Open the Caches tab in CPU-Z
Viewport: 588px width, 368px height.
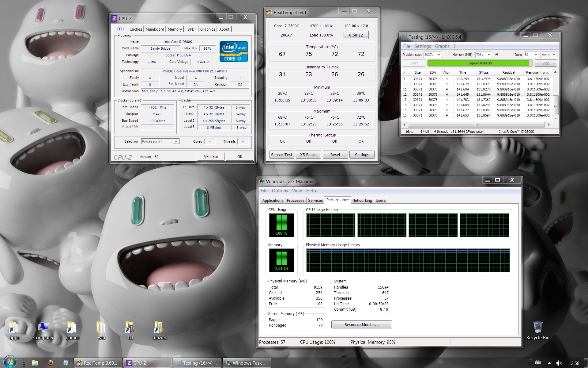click(136, 29)
